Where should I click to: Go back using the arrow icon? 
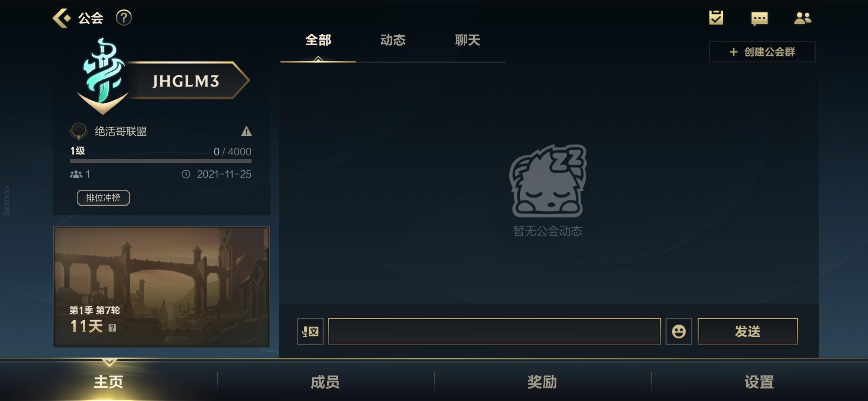tap(61, 18)
